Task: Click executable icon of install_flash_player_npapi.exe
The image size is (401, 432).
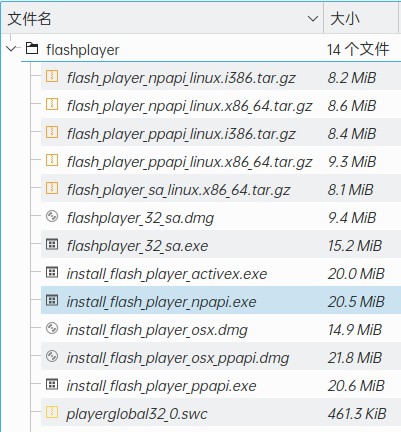Action: pyautogui.click(x=52, y=301)
